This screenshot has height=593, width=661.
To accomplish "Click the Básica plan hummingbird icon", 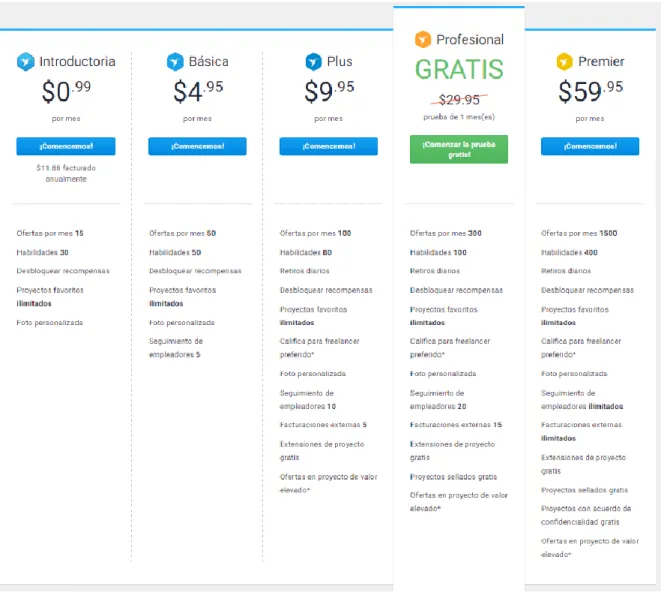I will (x=175, y=62).
